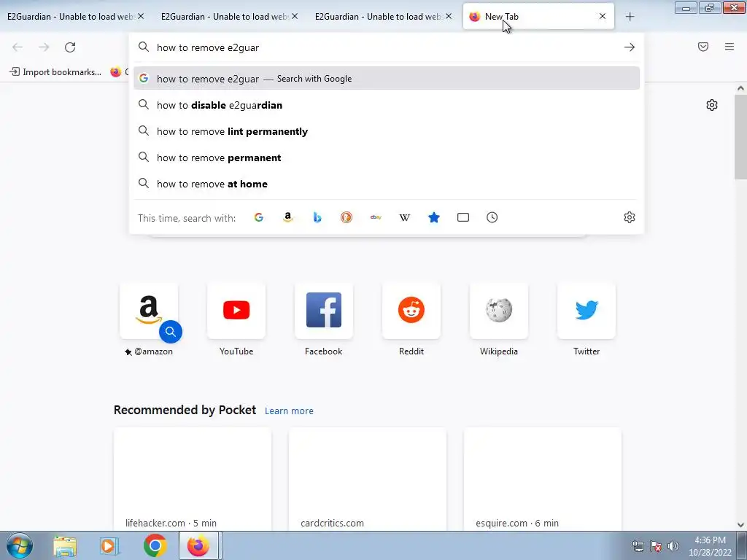Click the Firefox bookmark icon in bookmarks toolbar
This screenshot has height=560, width=747.
pos(116,72)
